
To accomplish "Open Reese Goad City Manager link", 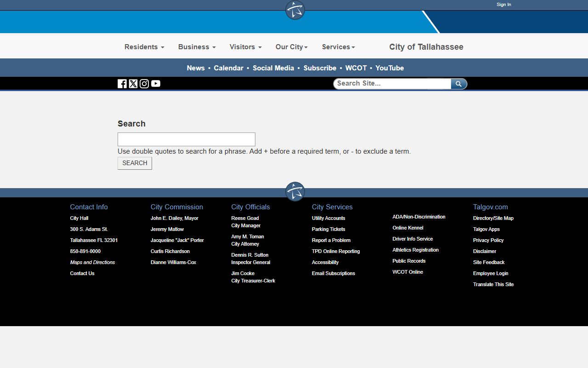I will (246, 222).
